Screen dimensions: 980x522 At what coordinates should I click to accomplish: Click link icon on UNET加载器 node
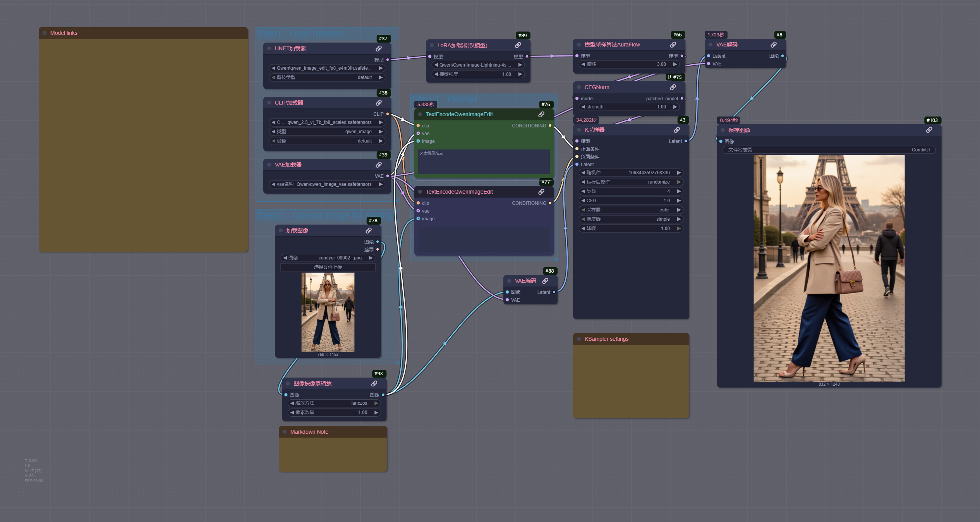[379, 48]
